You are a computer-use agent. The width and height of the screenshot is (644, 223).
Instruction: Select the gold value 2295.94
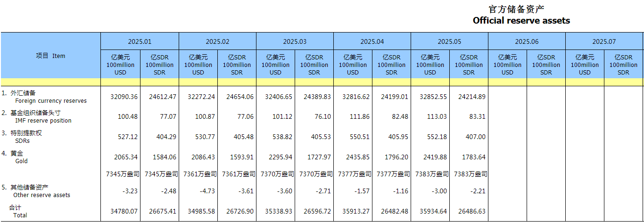coord(279,157)
